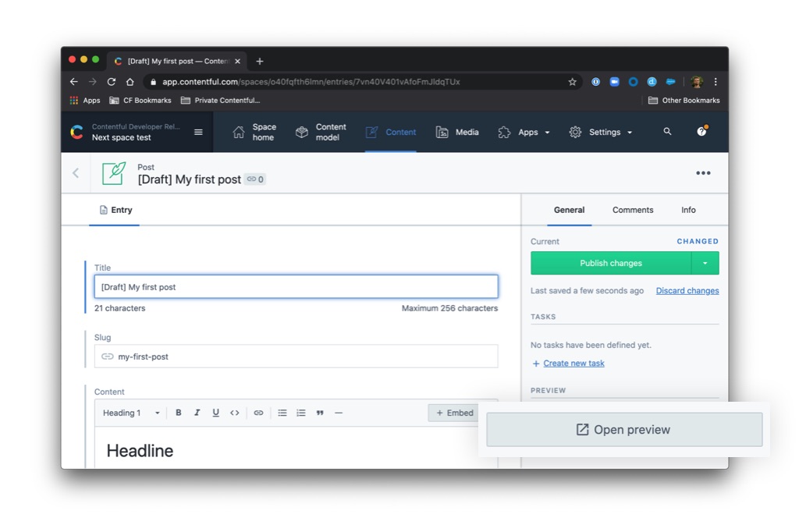Click the Publish changes button
This screenshot has height=532, width=806.
[611, 263]
